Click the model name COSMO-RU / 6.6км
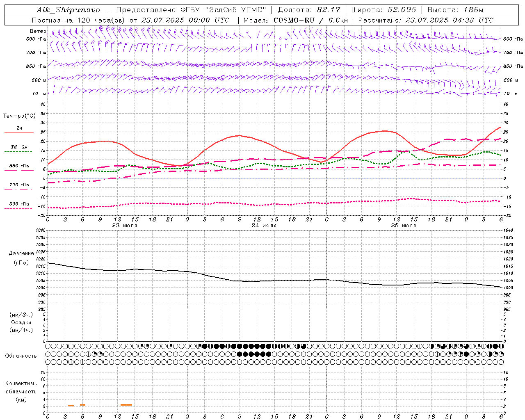Image resolution: width=525 pixels, height=420 pixels. [311, 20]
